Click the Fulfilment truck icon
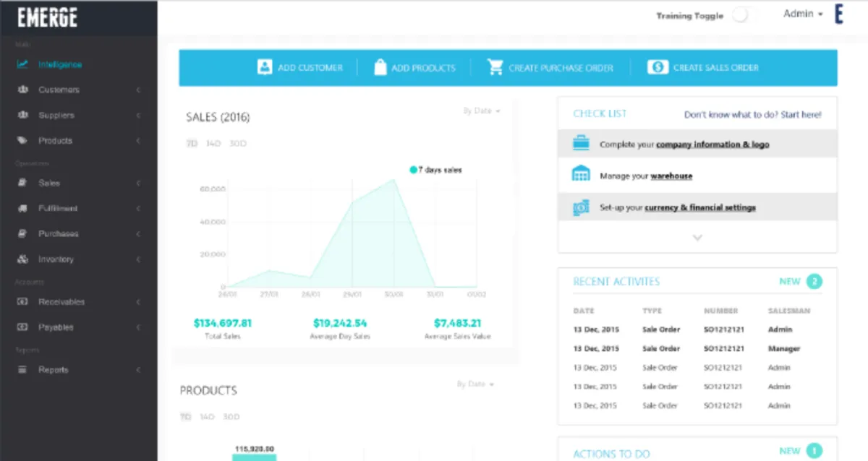Screen dimensions: 868x461 point(23,208)
